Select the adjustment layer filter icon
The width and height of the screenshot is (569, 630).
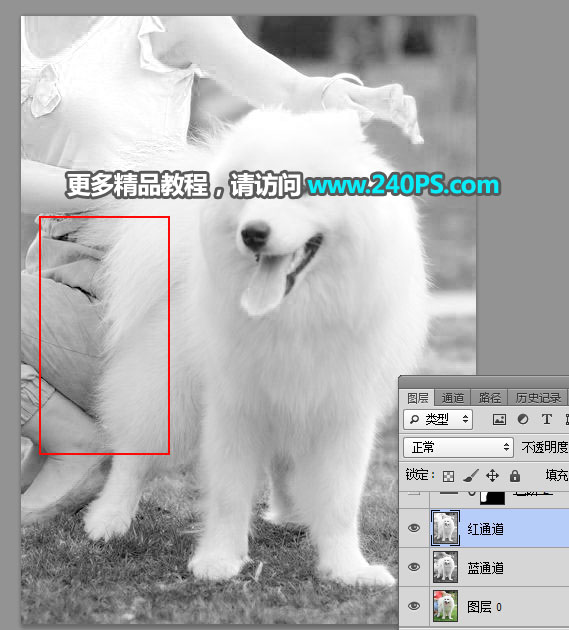(x=523, y=419)
